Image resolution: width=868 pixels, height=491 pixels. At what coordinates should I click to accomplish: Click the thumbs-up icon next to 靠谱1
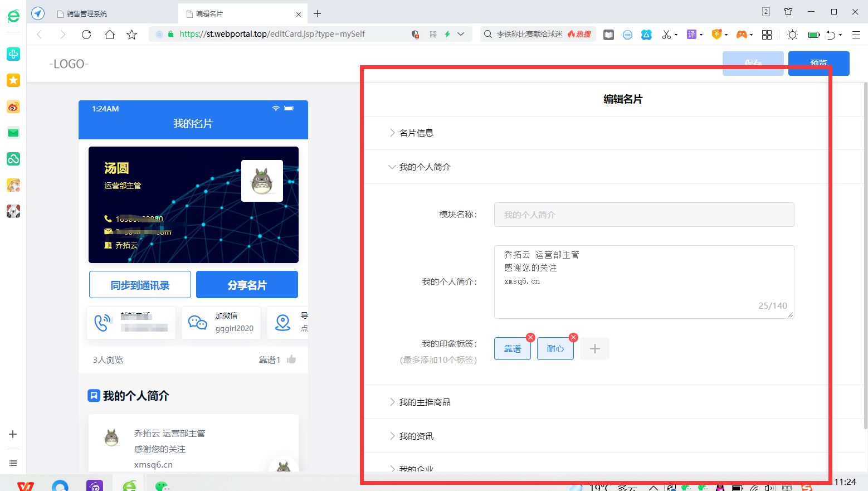click(x=291, y=359)
